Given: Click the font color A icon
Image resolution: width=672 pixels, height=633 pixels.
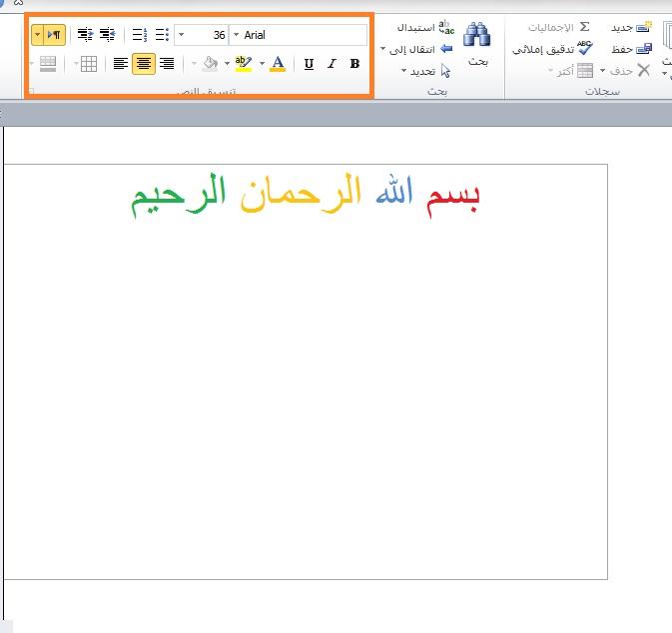Looking at the screenshot, I should click(x=278, y=64).
